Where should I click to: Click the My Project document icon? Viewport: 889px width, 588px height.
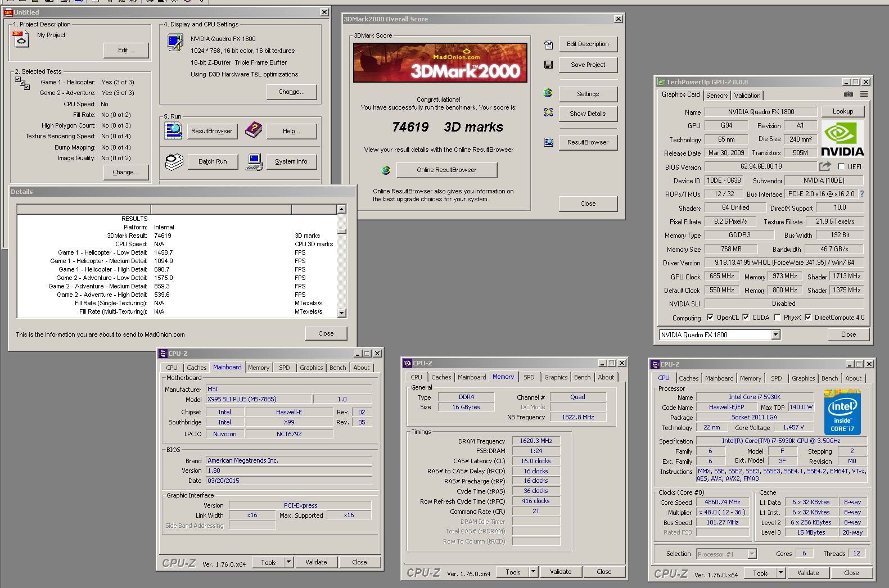pos(21,39)
